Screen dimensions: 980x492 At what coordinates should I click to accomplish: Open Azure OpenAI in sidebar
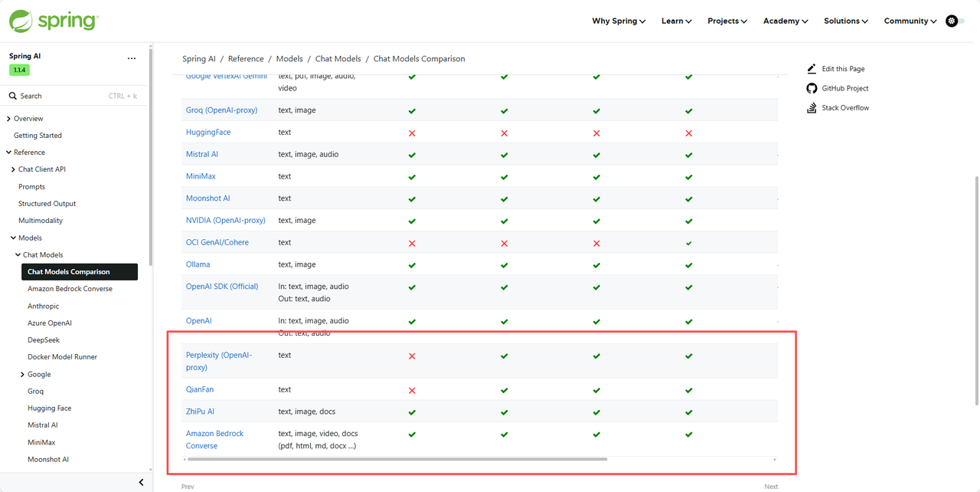point(50,323)
